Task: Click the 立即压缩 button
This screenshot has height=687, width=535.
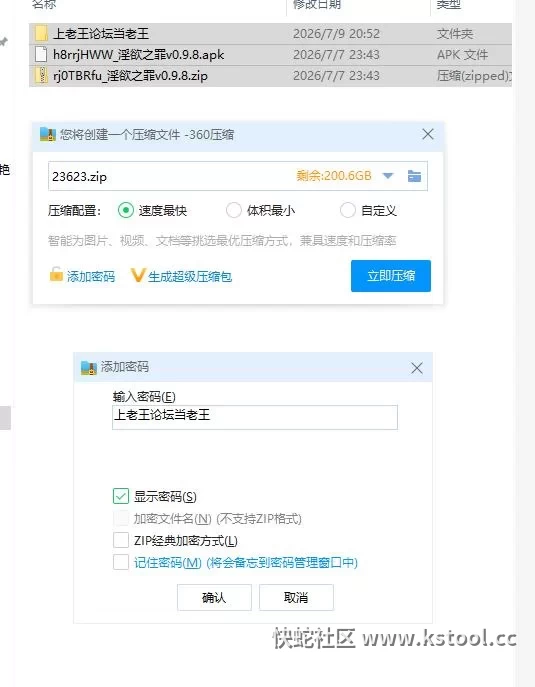Action: 391,276
